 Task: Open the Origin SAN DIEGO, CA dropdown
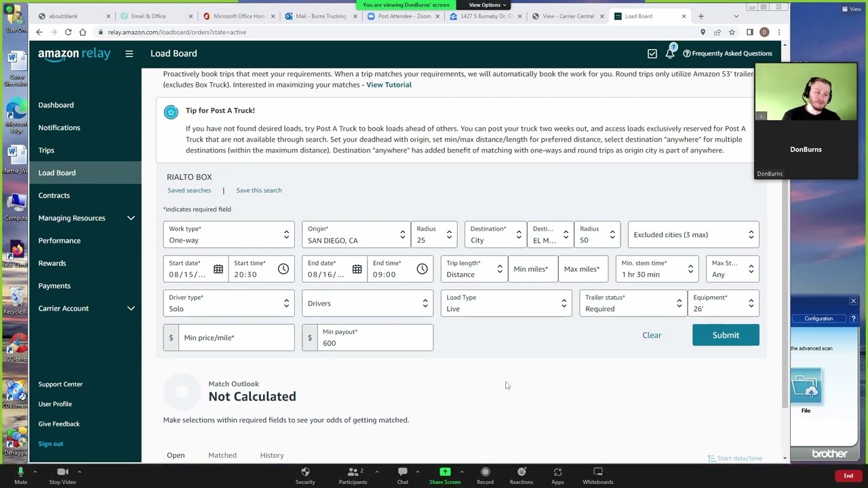(356, 235)
